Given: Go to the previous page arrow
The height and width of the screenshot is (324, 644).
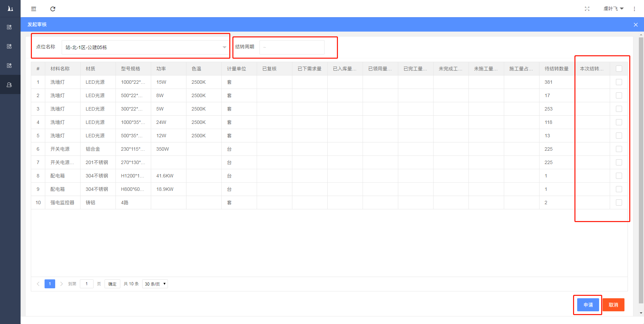Looking at the screenshot, I should click(38, 284).
